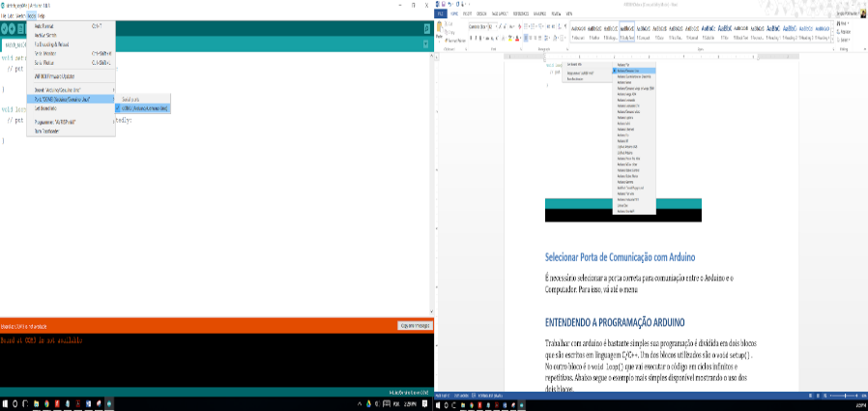868x411 pixels.
Task: Switch to the VIEW tab in Word
Action: [x=569, y=14]
